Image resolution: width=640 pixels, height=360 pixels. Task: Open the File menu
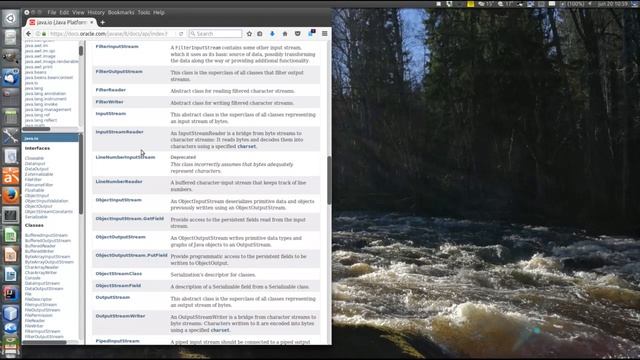coord(52,12)
